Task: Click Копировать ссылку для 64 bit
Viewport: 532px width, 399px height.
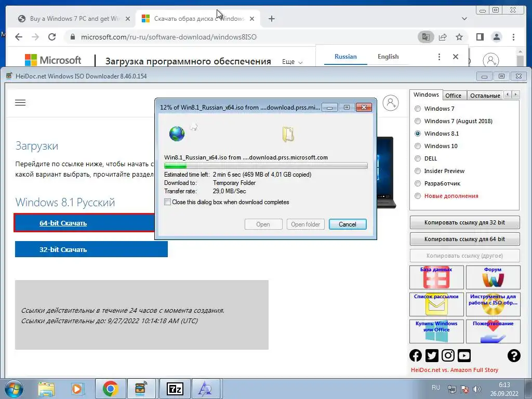Action: click(464, 239)
